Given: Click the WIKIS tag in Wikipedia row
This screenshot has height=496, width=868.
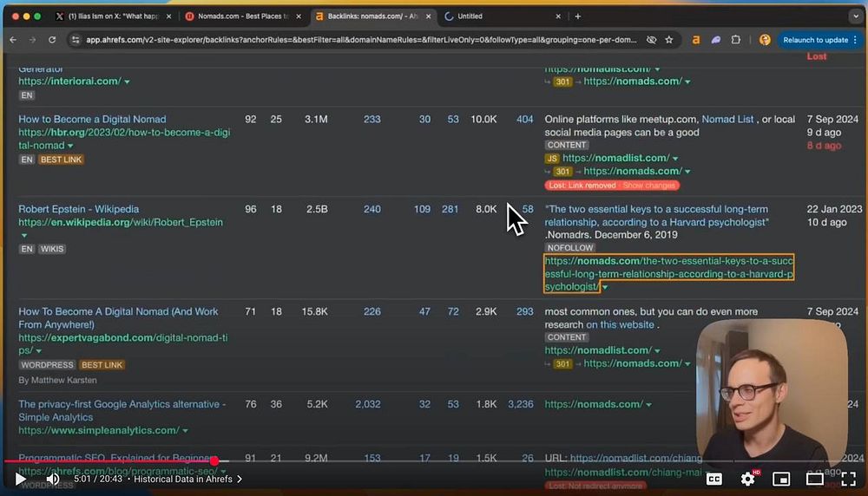Looking at the screenshot, I should tap(52, 249).
